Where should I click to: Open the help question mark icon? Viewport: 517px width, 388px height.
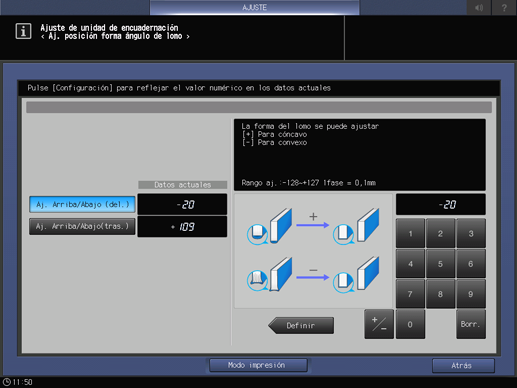(x=504, y=7)
